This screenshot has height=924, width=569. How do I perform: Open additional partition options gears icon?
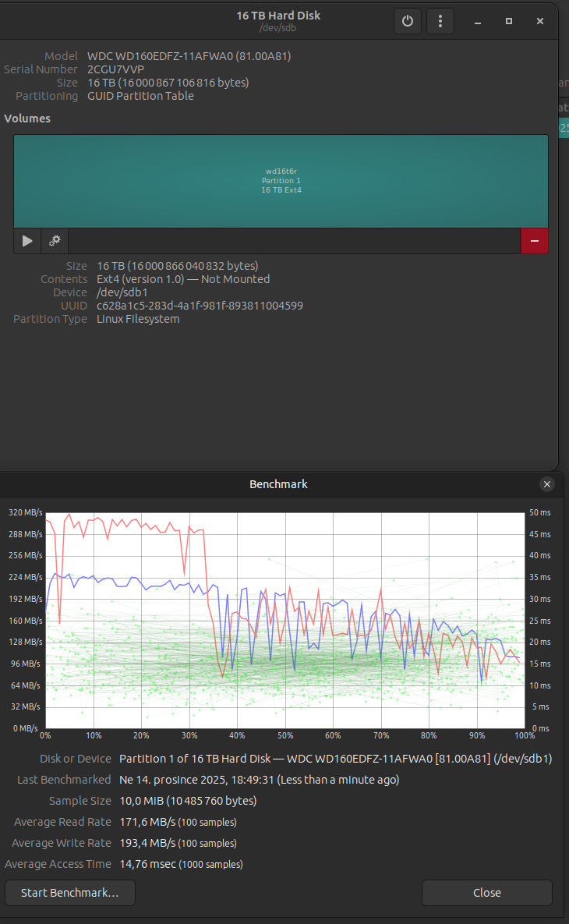click(x=55, y=241)
